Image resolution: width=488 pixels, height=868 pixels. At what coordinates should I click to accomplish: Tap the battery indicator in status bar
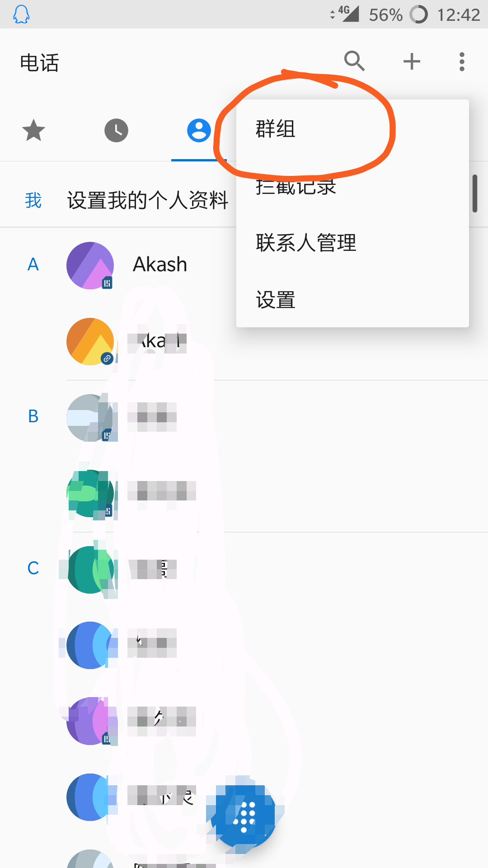(x=418, y=14)
